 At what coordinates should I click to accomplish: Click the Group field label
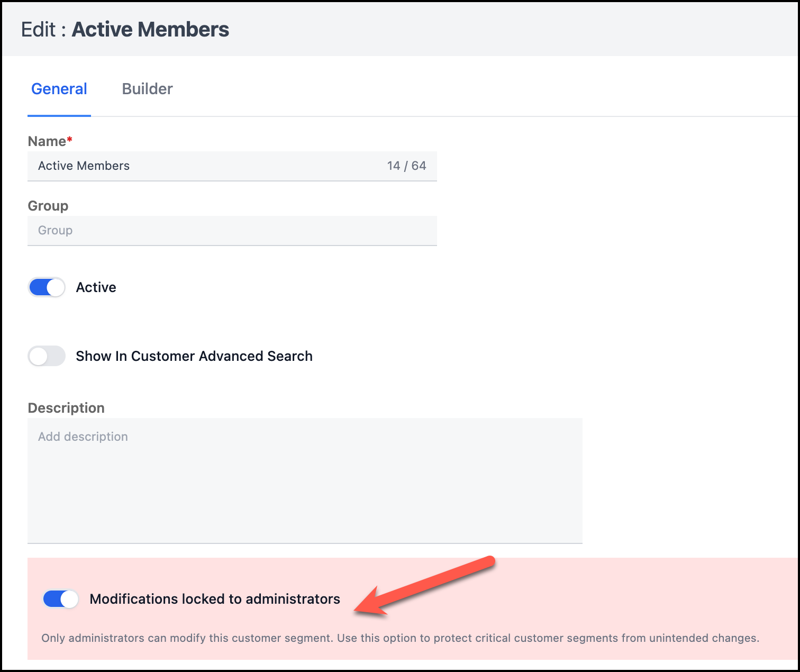click(48, 206)
